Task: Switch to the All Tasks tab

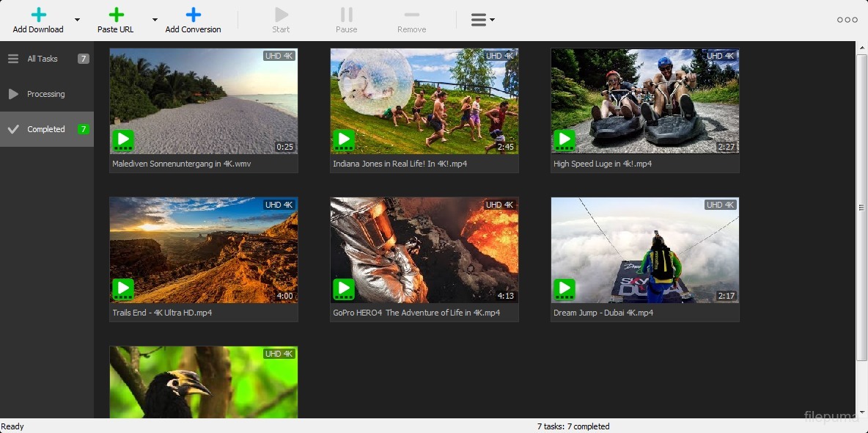Action: [47, 59]
